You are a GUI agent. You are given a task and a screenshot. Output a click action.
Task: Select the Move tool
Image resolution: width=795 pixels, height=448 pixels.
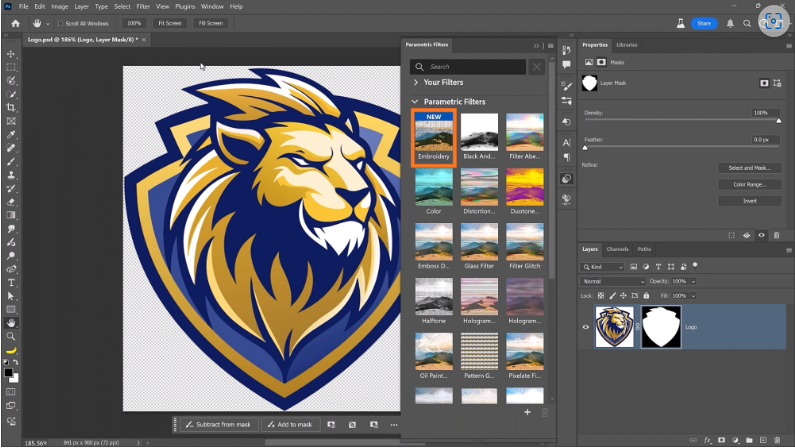pos(11,54)
